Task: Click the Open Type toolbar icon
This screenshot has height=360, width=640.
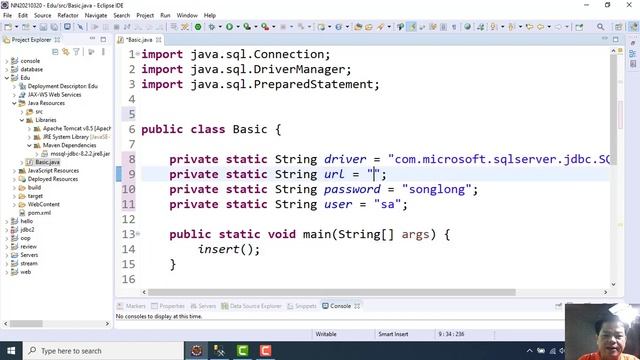Action: (x=358, y=27)
